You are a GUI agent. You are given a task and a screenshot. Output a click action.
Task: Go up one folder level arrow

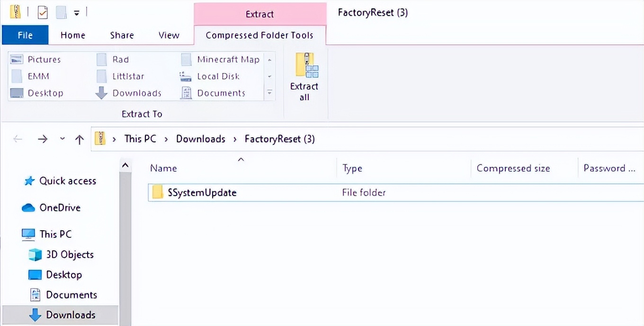click(80, 139)
